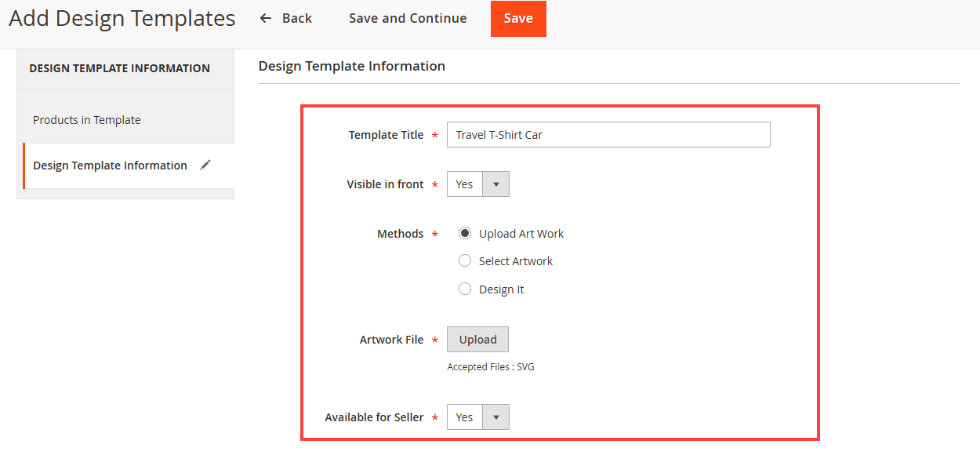This screenshot has height=455, width=980.
Task: Focus the Template Title text field
Action: pyautogui.click(x=608, y=135)
